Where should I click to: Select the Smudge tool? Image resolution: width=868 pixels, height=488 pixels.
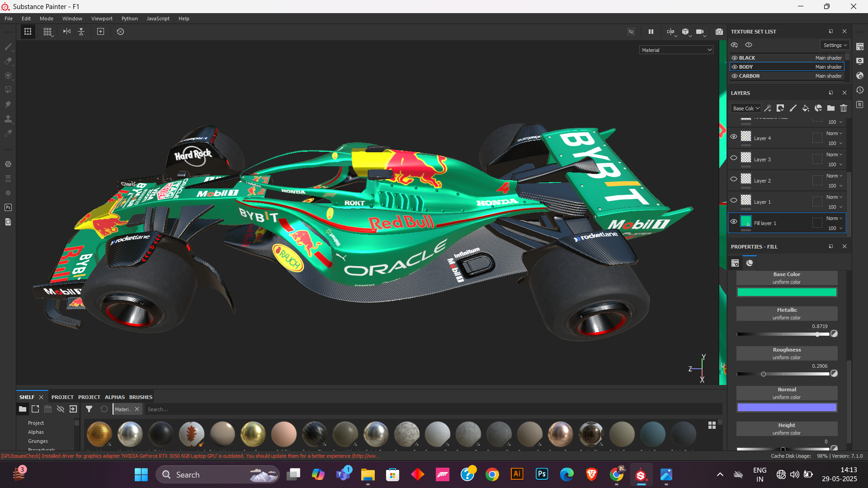click(8, 104)
